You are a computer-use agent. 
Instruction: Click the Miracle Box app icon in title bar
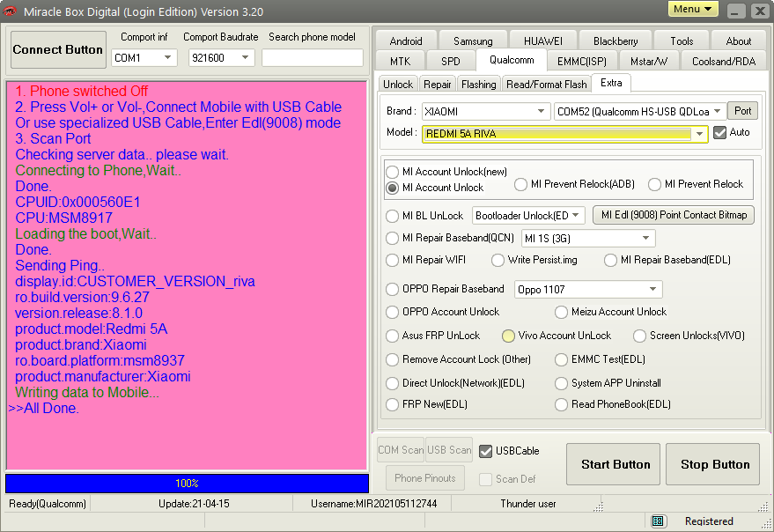10,11
